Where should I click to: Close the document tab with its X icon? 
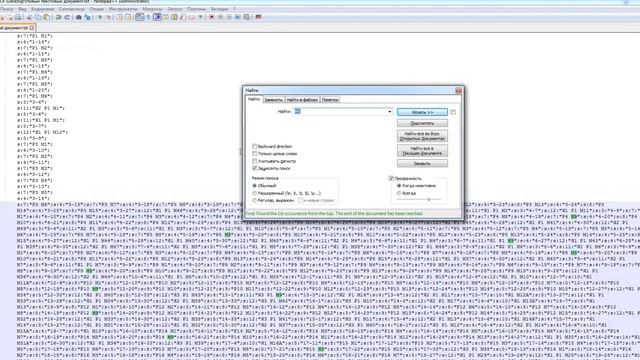click(x=31, y=28)
